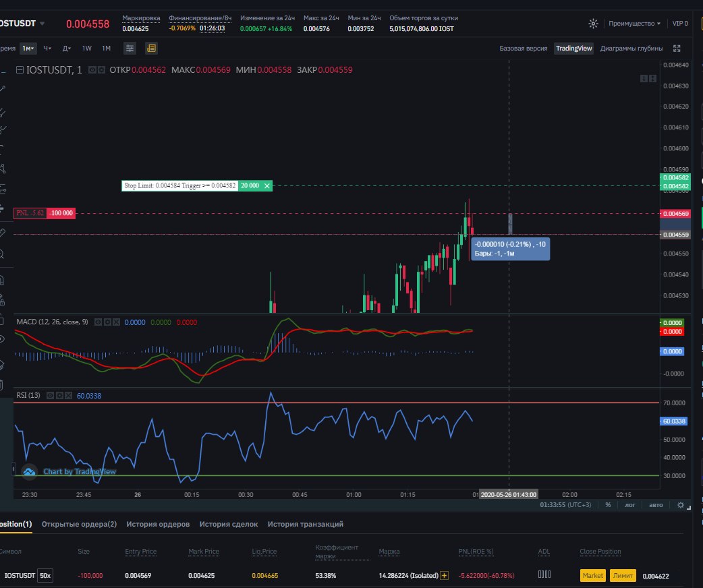Click the Маркировка label
Viewport: 703px width, 588px height.
click(x=141, y=18)
